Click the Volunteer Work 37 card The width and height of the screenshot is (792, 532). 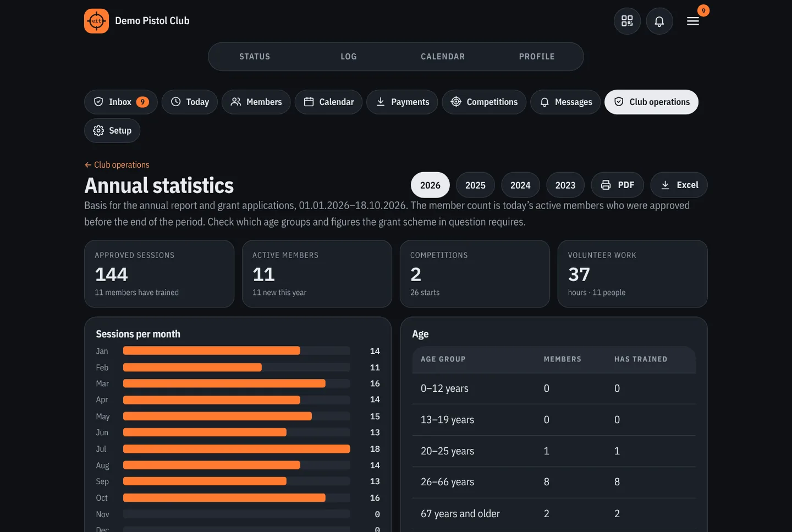click(x=632, y=274)
